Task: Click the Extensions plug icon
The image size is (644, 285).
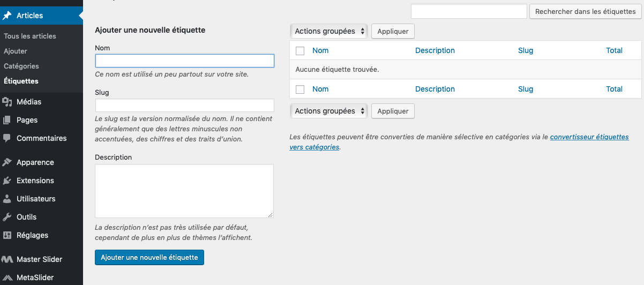Action: (7, 181)
